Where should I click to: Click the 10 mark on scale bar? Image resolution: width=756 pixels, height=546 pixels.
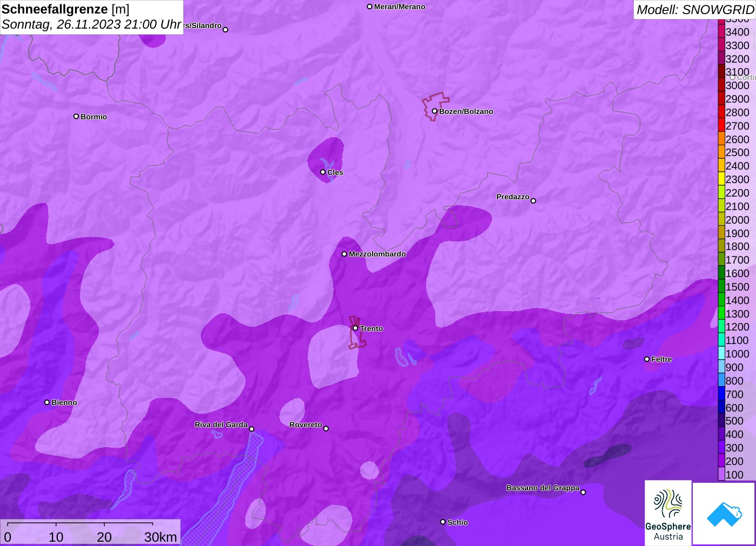[56, 537]
